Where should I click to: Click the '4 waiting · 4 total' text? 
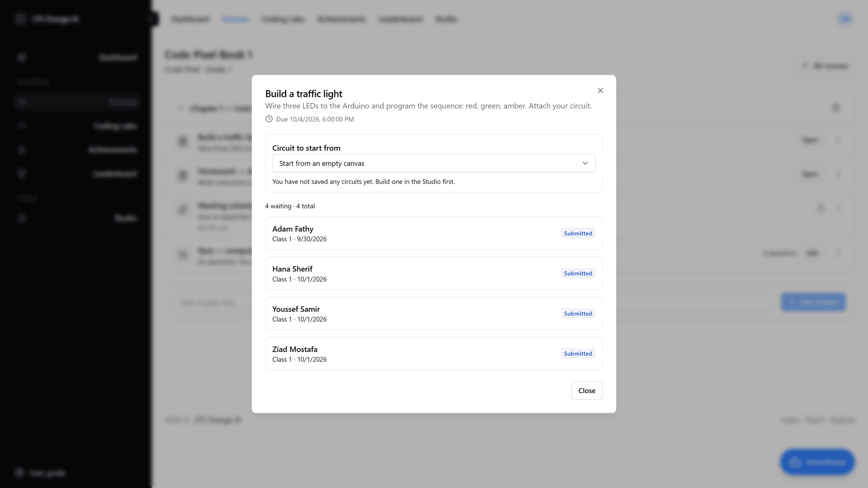coord(290,206)
